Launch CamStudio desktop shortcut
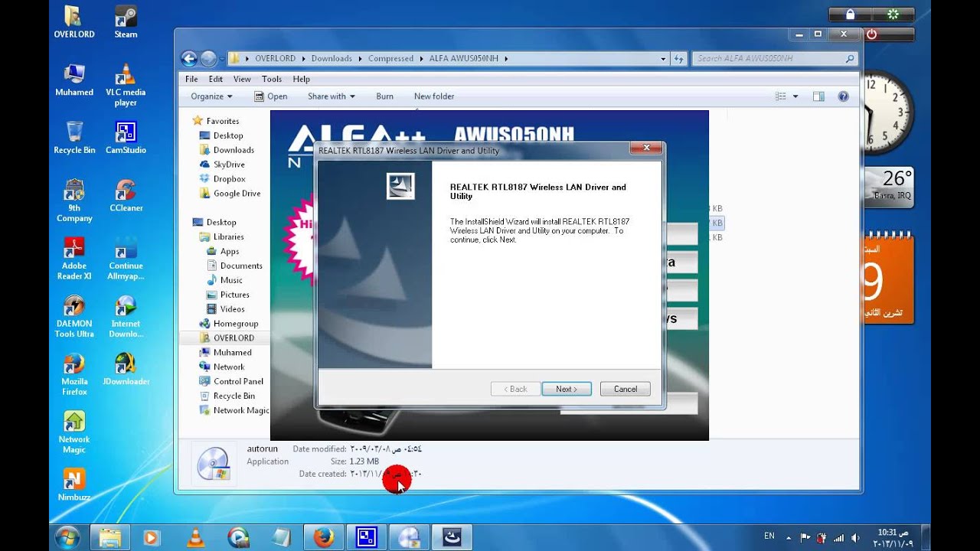980x551 pixels. coord(126,138)
